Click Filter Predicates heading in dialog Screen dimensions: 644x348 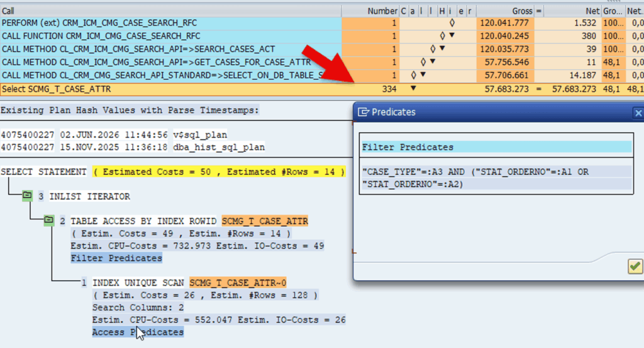408,147
